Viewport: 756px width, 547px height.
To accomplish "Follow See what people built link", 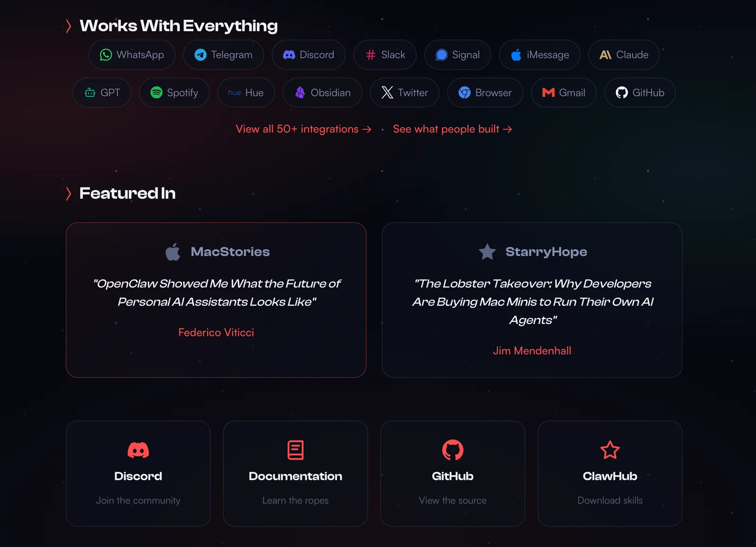I will click(452, 129).
